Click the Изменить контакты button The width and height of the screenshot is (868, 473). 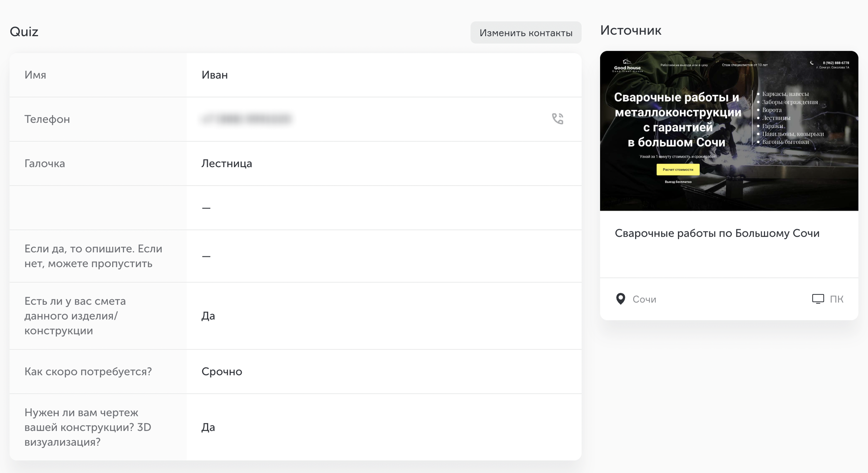click(526, 32)
